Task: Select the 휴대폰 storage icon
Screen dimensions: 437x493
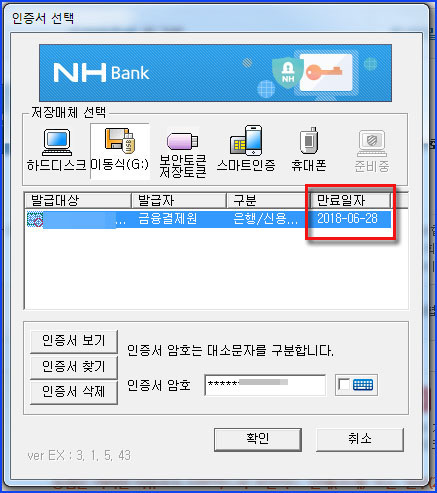Action: pyautogui.click(x=309, y=149)
